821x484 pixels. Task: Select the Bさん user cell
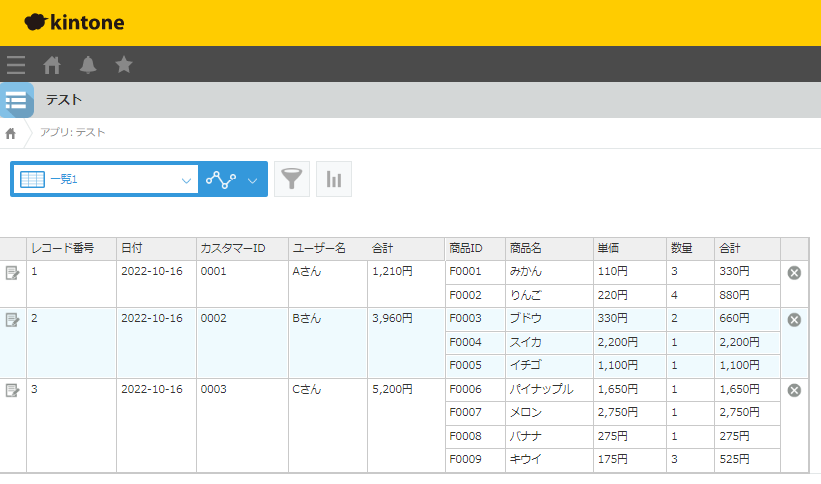328,343
